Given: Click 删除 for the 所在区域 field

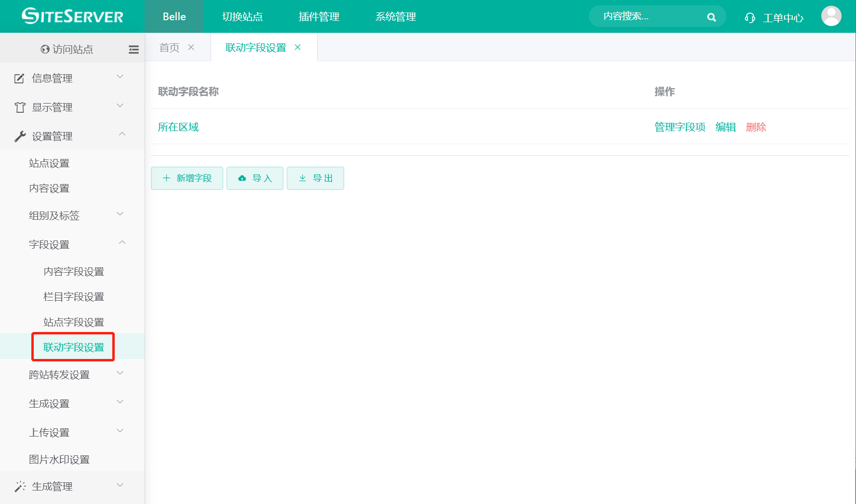Looking at the screenshot, I should click(756, 127).
